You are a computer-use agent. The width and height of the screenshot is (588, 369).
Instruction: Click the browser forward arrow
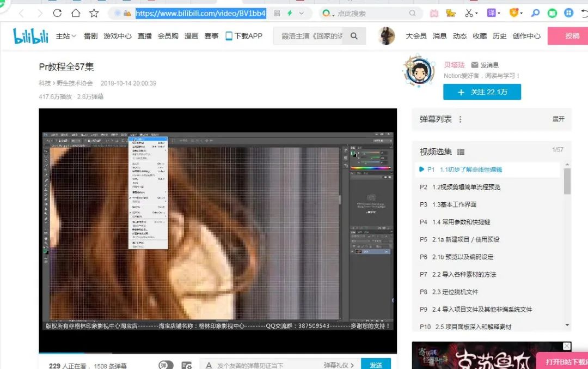[39, 14]
